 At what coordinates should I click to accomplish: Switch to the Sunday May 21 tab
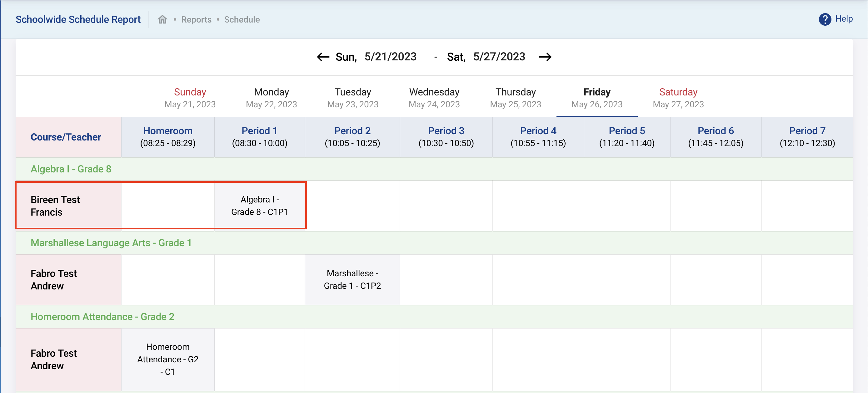tap(190, 98)
